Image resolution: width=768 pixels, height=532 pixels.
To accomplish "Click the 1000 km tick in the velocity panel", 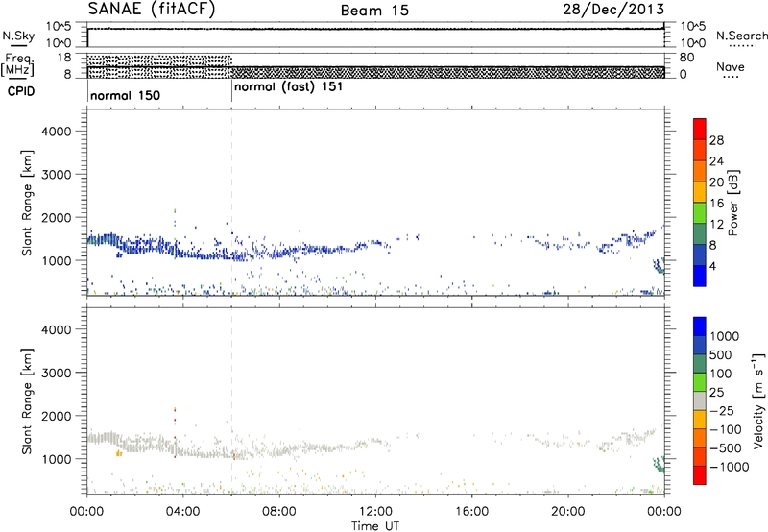I will click(x=57, y=458).
